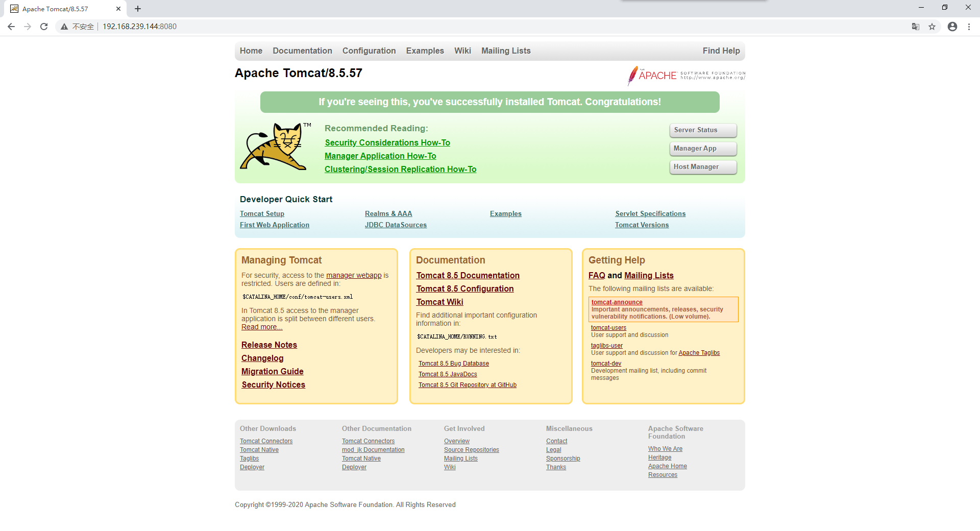Open Tomcat Wiki link
Screen dimensions: 980x531
click(x=439, y=302)
